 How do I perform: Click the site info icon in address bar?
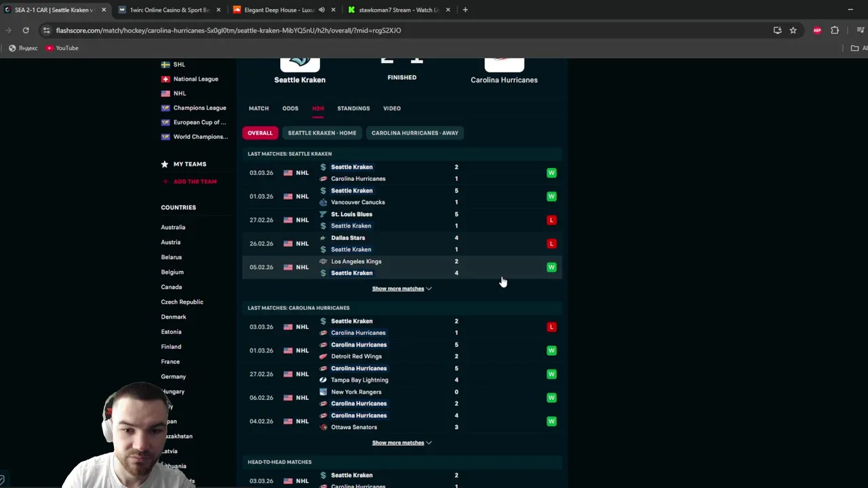coord(46,30)
